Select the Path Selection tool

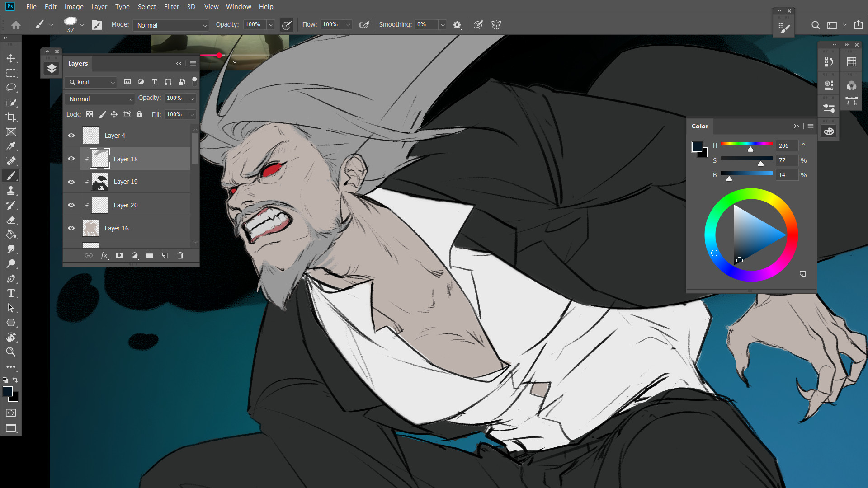[x=11, y=308]
